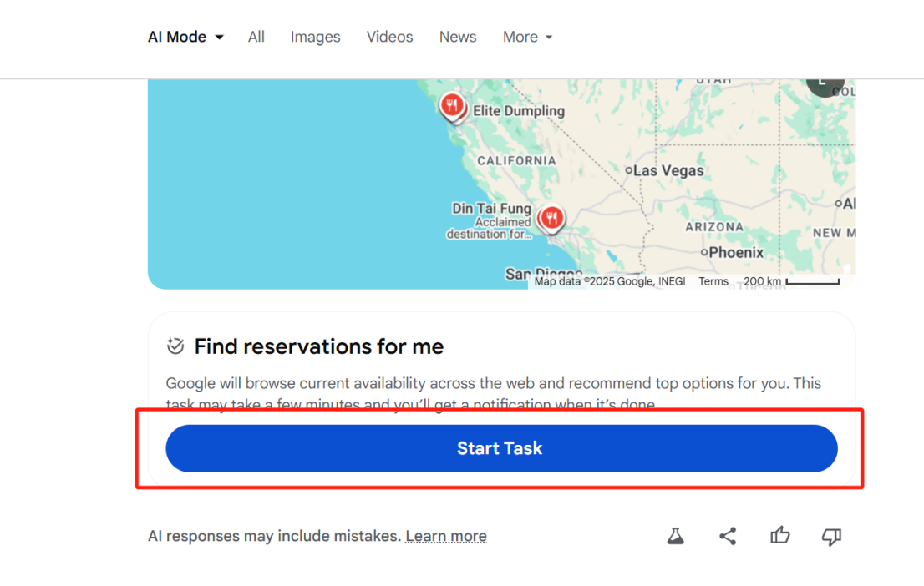Give the response a thumbs up
Image resolution: width=924 pixels, height=586 pixels.
(x=780, y=536)
